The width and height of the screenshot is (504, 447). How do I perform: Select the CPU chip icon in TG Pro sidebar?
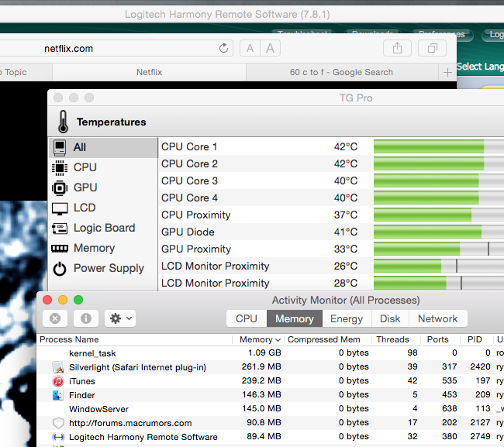point(60,167)
